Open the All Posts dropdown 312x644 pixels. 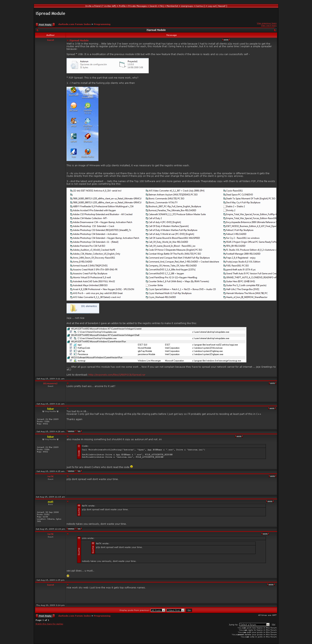158,610
